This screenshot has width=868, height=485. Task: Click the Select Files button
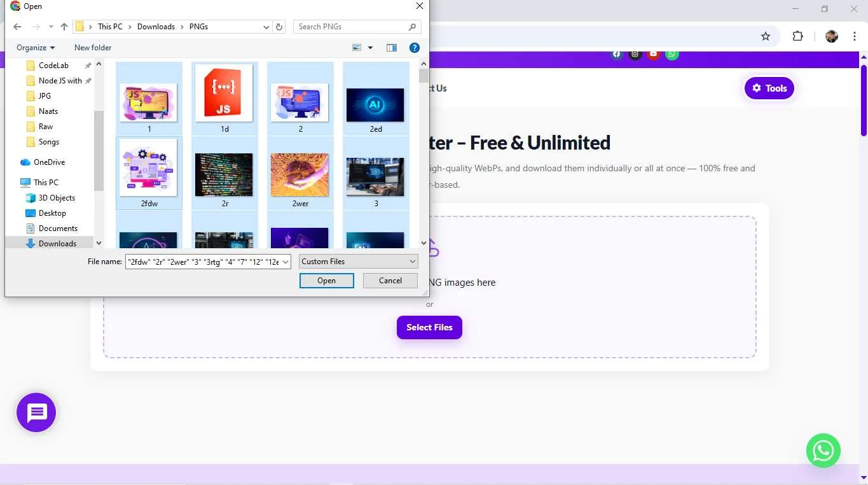coord(429,327)
